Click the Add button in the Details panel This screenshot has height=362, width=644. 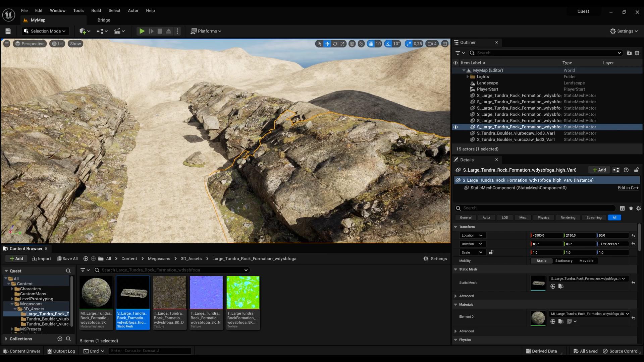(599, 170)
